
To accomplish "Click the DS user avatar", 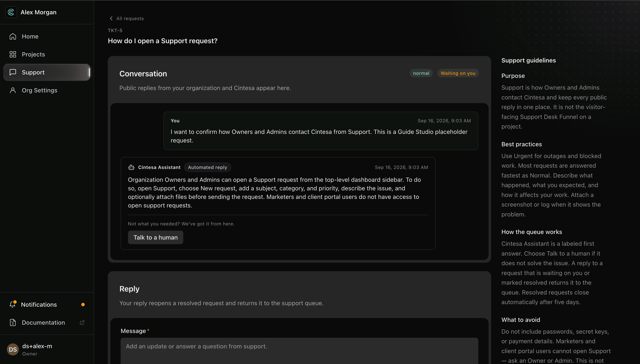I will (x=13, y=349).
